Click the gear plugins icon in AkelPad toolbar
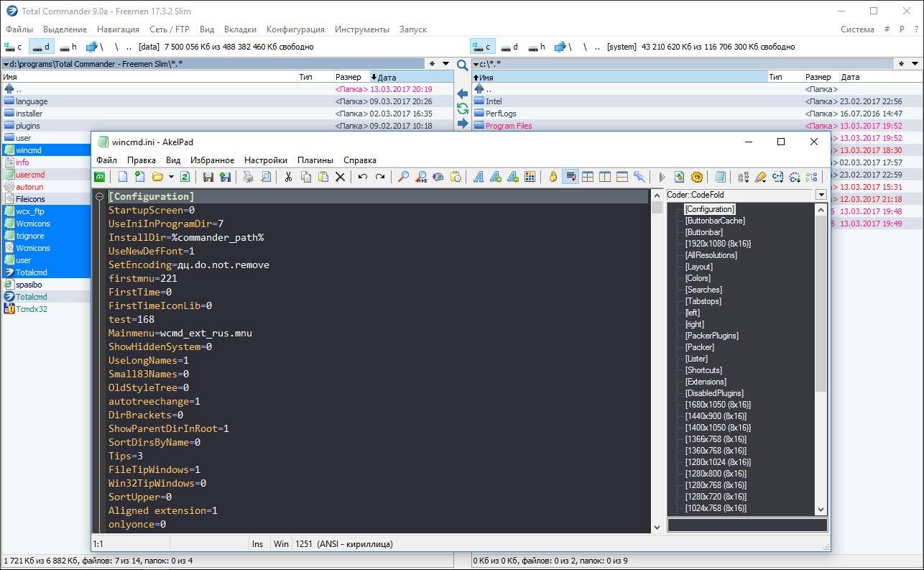Screen dimensions: 924x570 [x=697, y=177]
